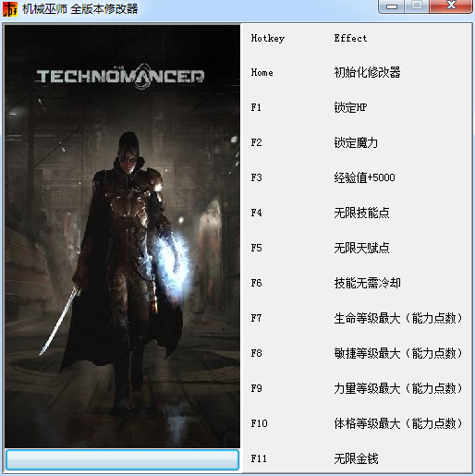Click the Hotkey column header
This screenshot has height=476, width=475.
tap(268, 38)
